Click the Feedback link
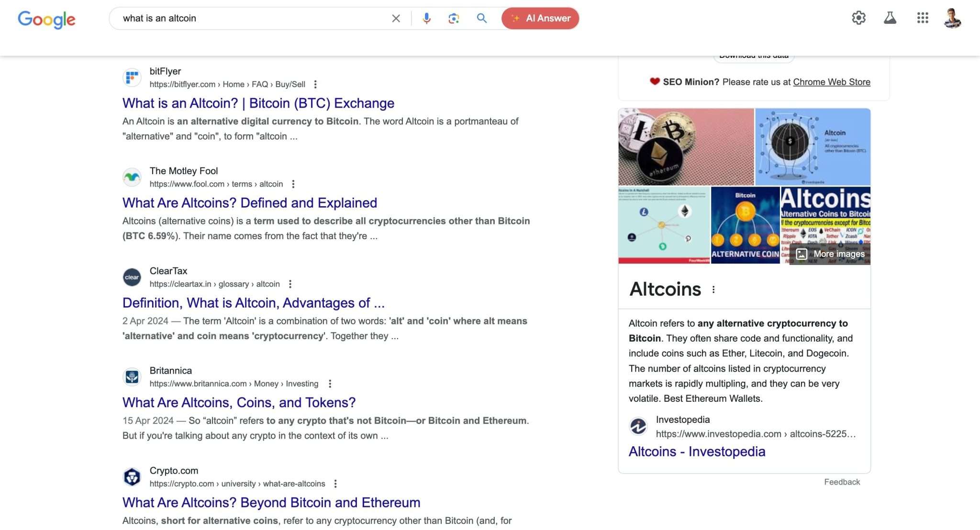 pos(842,482)
